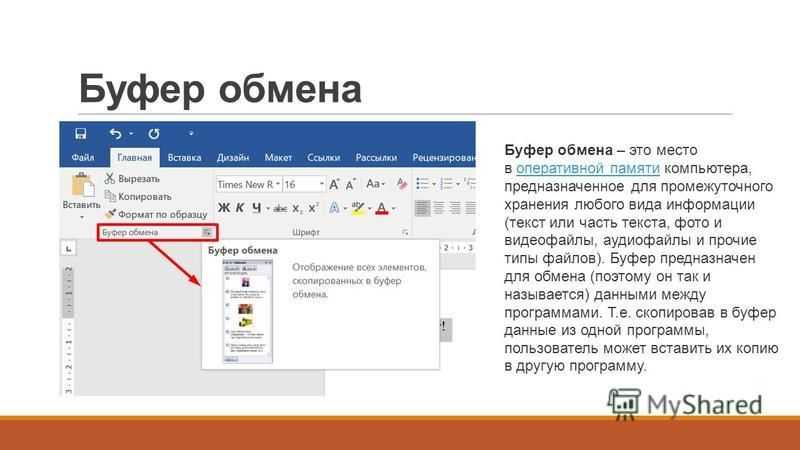Open the underline style dropdown arrow
Viewport: 800px width, 450px height.
pyautogui.click(x=267, y=208)
